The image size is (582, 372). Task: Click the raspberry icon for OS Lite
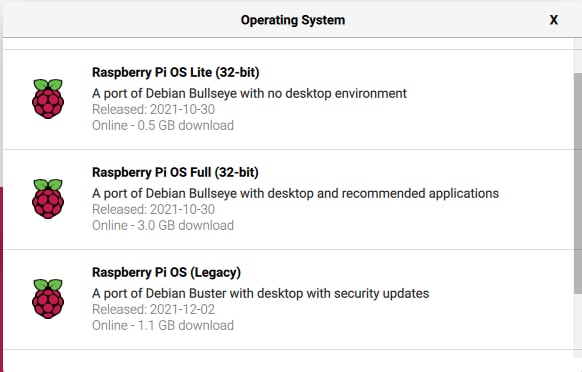pyautogui.click(x=48, y=99)
